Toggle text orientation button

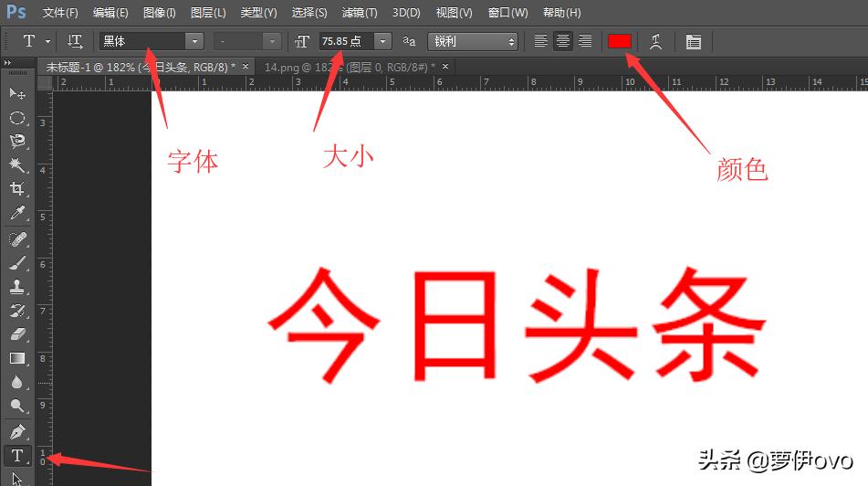[x=75, y=41]
